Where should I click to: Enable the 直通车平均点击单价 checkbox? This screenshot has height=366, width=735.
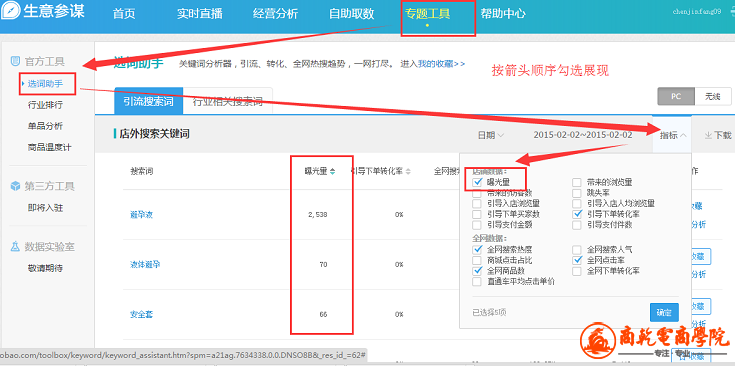click(x=477, y=282)
